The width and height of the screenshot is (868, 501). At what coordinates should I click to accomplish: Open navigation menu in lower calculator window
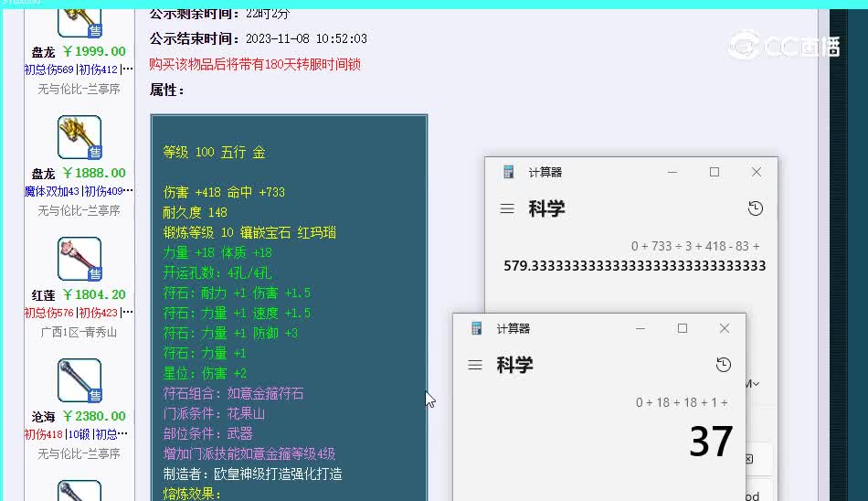point(475,365)
